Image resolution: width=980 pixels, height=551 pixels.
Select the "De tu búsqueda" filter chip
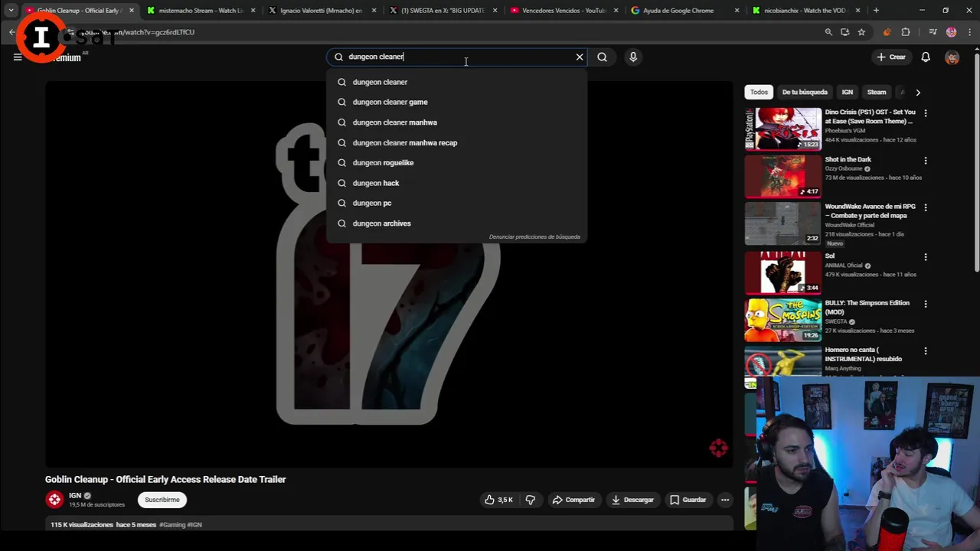coord(805,93)
